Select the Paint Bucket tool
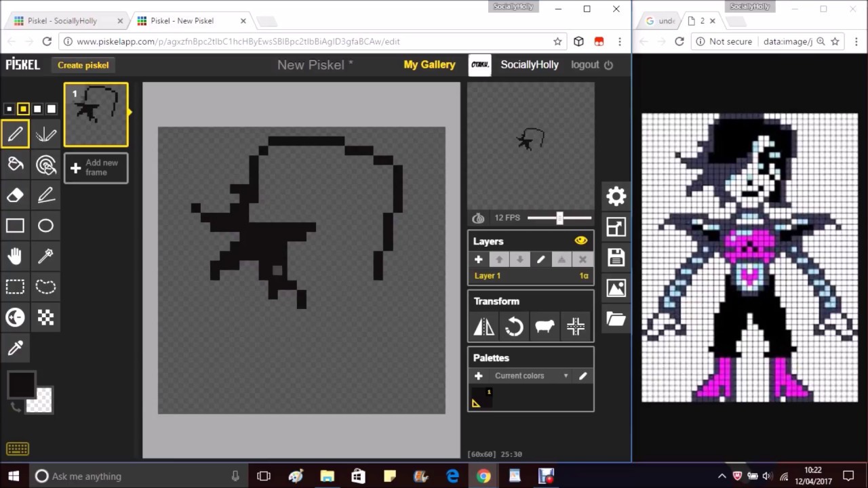Image resolution: width=868 pixels, height=488 pixels. pos(15,164)
